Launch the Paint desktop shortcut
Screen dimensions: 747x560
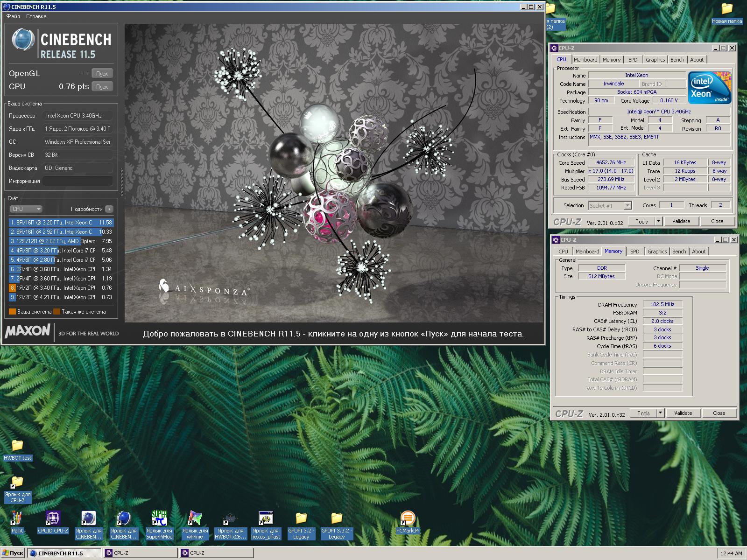pos(17,518)
